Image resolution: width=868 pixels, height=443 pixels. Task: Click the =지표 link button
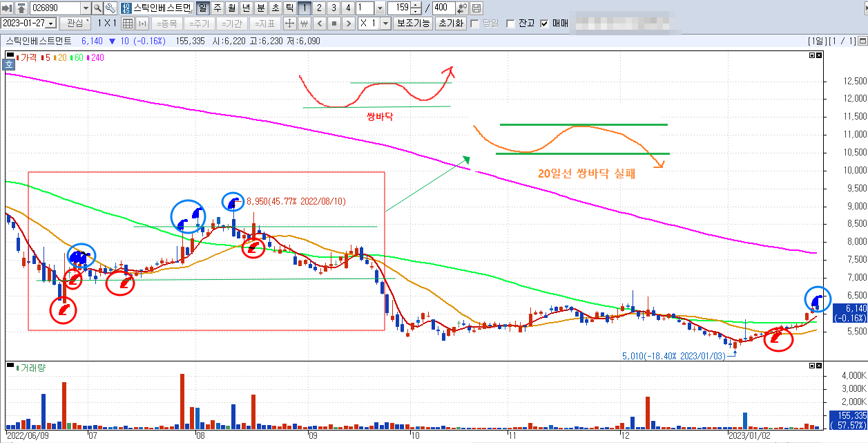[264, 23]
